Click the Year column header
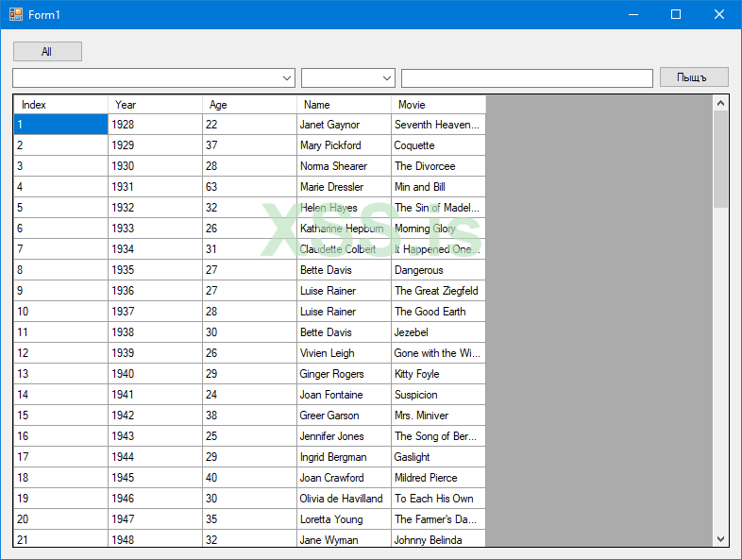Viewport: 742px width, 560px height. click(x=155, y=105)
